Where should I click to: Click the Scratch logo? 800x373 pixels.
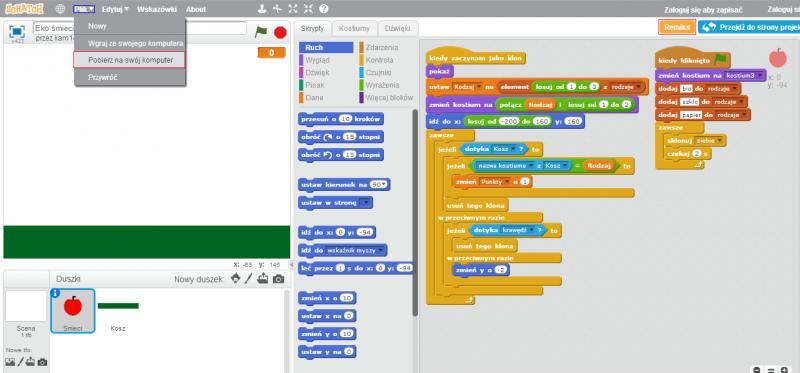[24, 9]
